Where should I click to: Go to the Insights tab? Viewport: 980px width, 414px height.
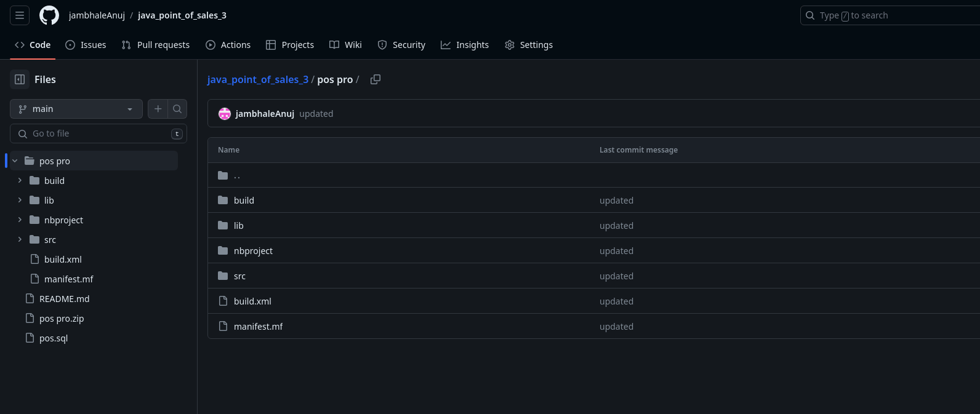[x=465, y=45]
